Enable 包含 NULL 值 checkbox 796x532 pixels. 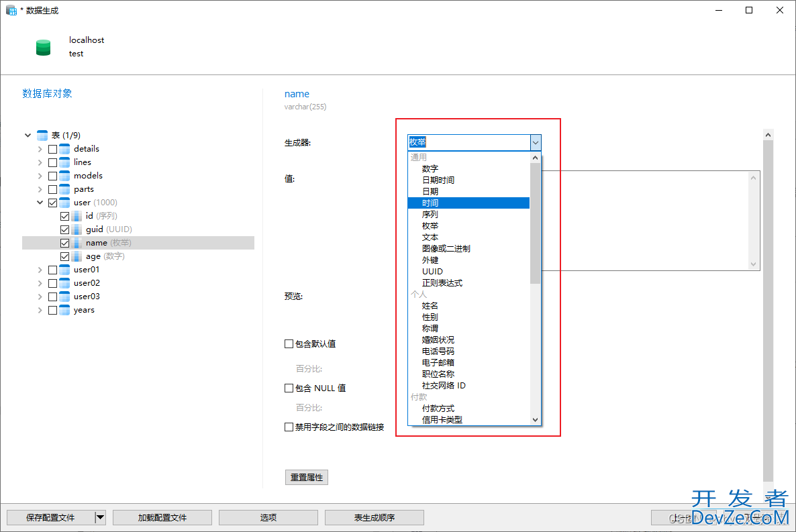coord(289,388)
